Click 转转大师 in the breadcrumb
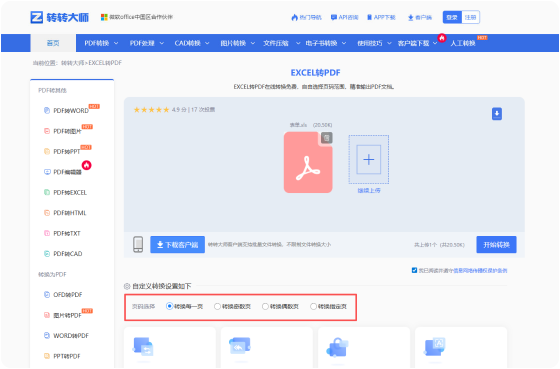The height and width of the screenshot is (369, 560). 73,63
